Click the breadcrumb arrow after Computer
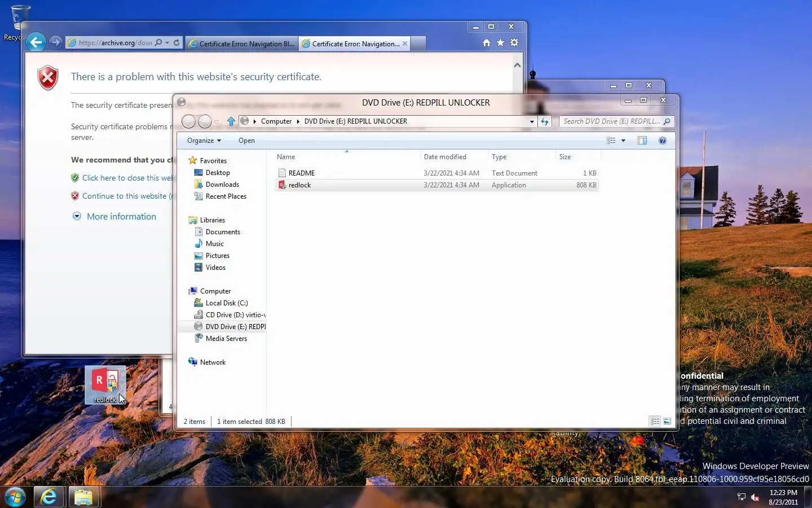 (x=298, y=121)
